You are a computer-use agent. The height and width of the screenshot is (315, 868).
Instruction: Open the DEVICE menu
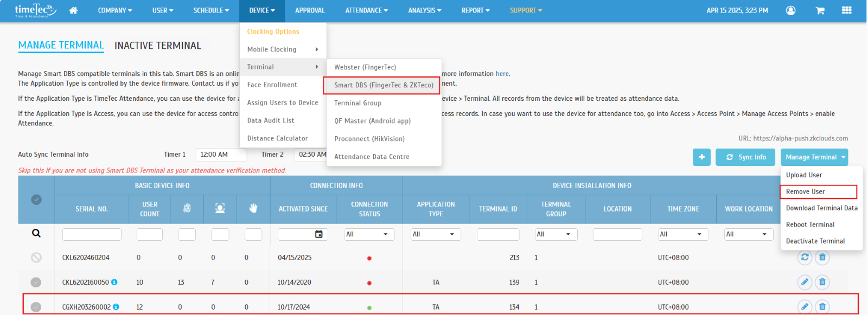pyautogui.click(x=262, y=10)
